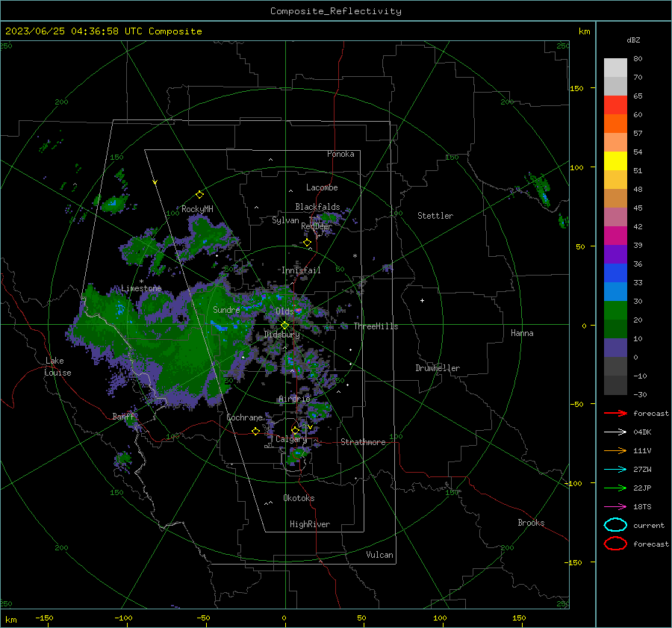Click the Banff town label

coord(123,416)
